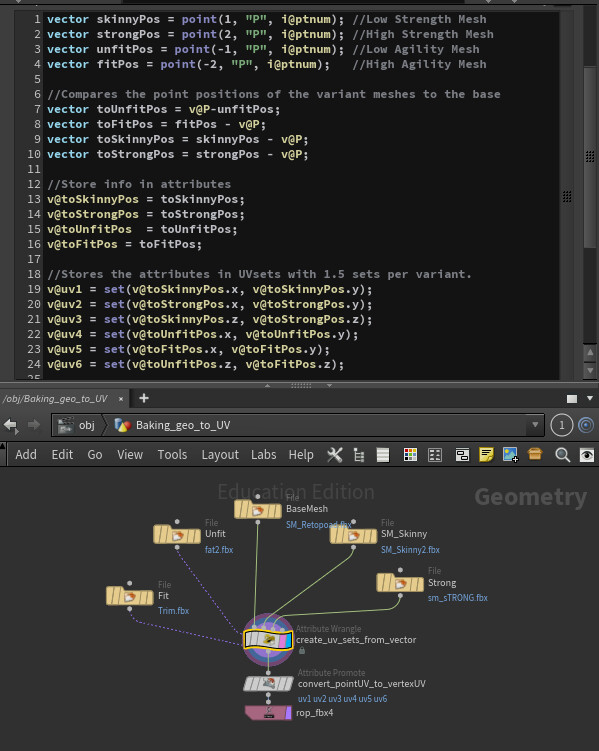Open the Add menu

pyautogui.click(x=26, y=455)
